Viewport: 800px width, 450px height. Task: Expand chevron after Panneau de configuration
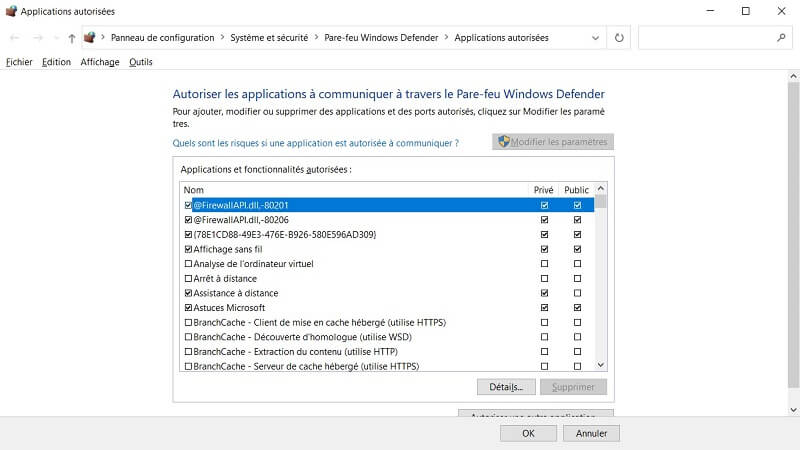coord(222,37)
